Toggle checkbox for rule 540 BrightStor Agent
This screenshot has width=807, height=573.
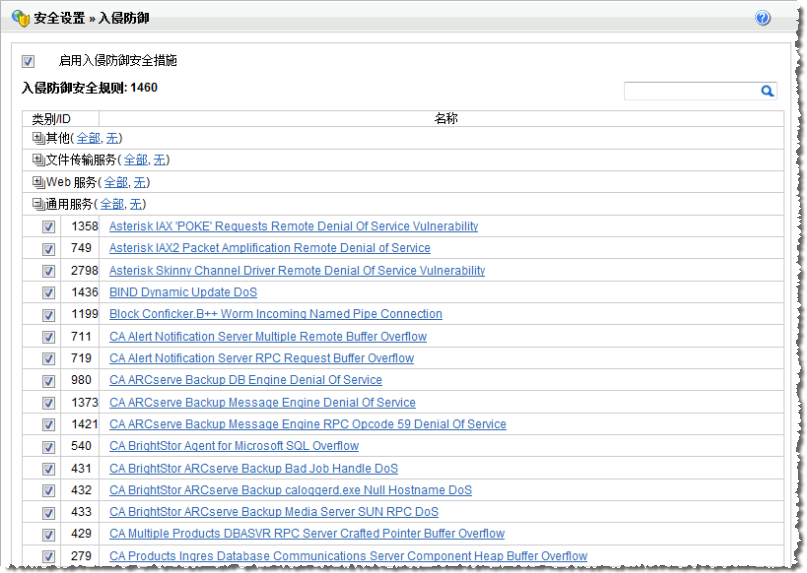pyautogui.click(x=48, y=446)
